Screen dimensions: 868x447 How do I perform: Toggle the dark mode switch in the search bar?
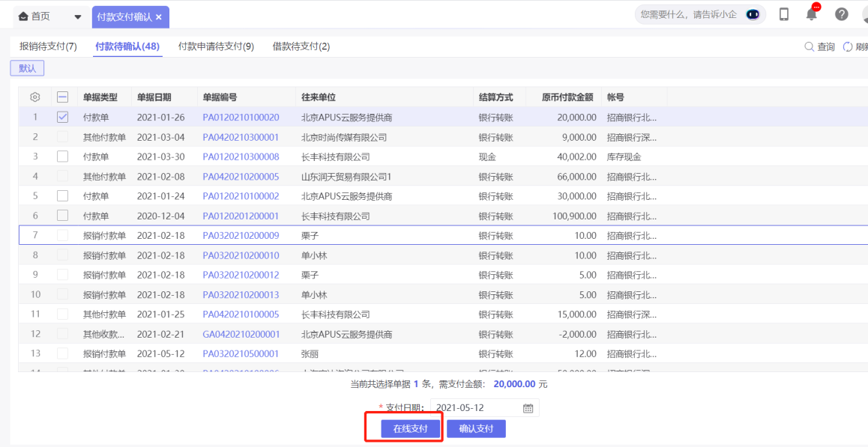(x=753, y=13)
